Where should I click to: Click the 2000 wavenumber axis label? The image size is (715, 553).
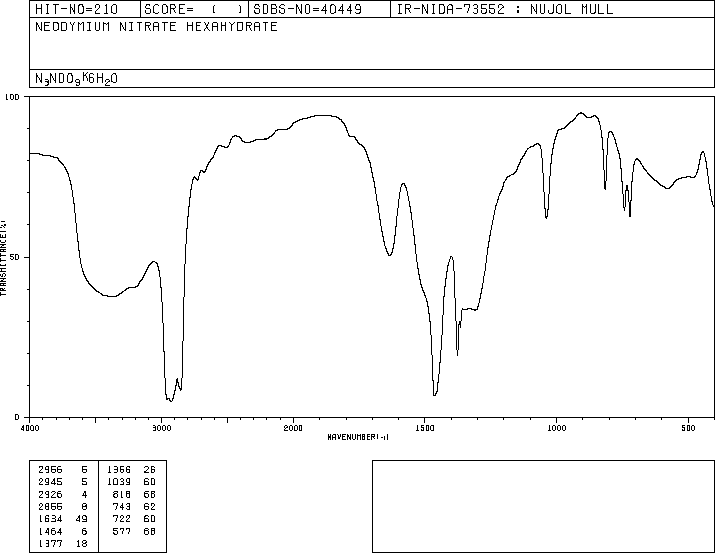(293, 428)
